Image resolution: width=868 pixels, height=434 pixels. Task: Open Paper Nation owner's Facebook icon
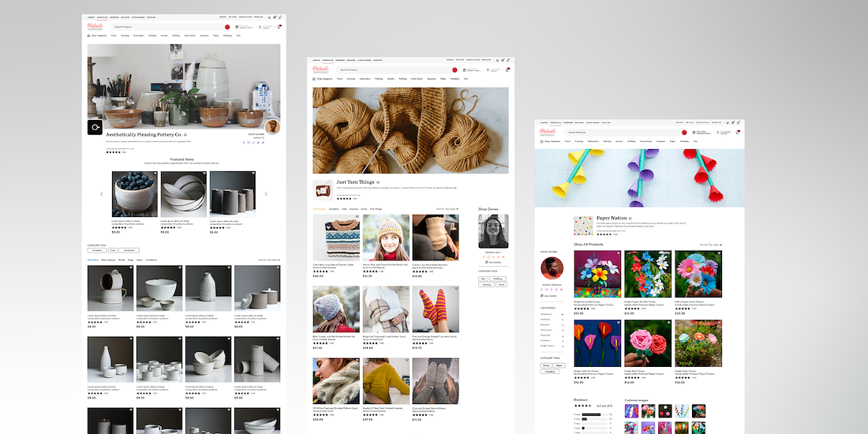541,290
